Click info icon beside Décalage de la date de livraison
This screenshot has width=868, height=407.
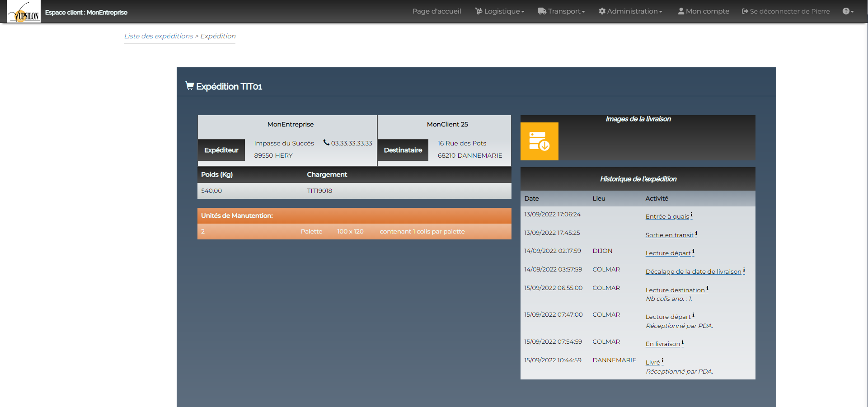pyautogui.click(x=744, y=271)
